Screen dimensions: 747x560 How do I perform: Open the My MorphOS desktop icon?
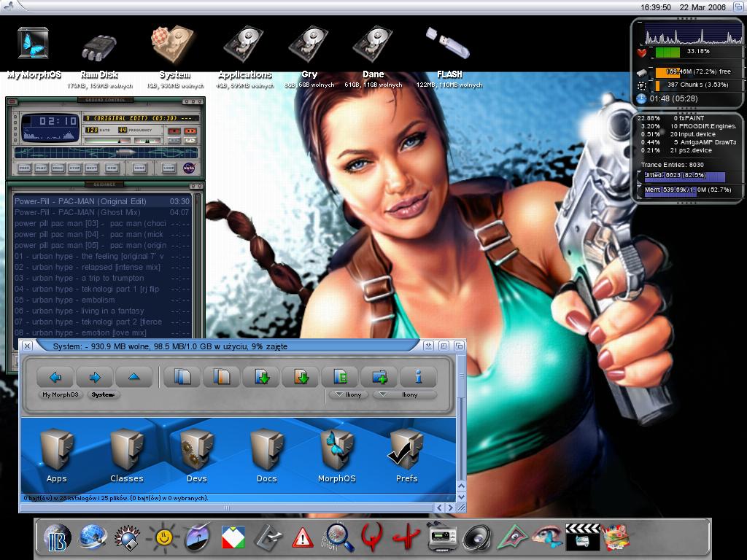(x=34, y=43)
